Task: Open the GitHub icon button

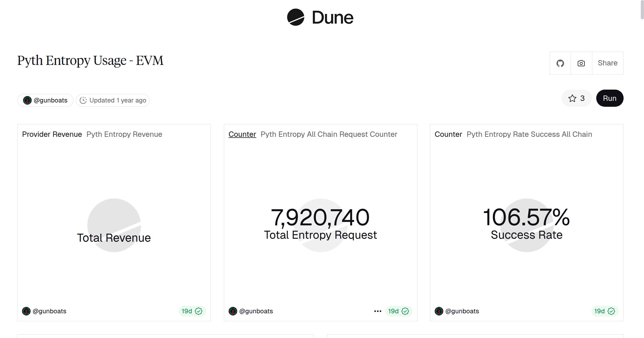Action: [x=560, y=63]
